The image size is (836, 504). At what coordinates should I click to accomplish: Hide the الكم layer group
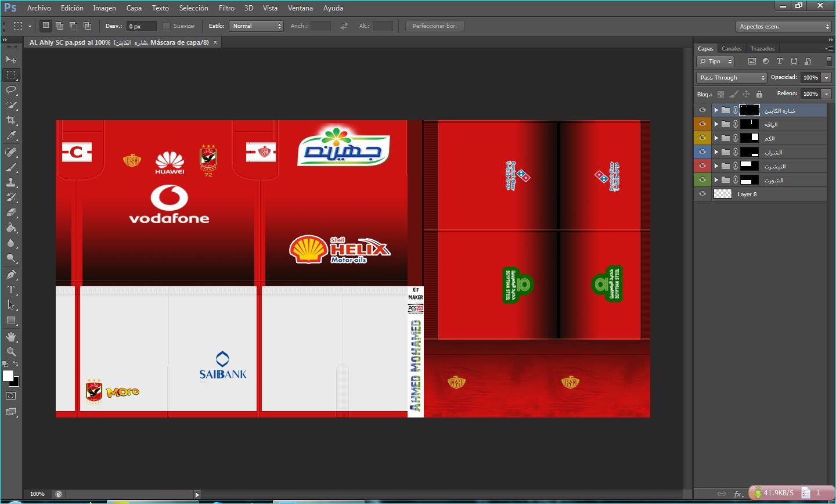(x=702, y=138)
